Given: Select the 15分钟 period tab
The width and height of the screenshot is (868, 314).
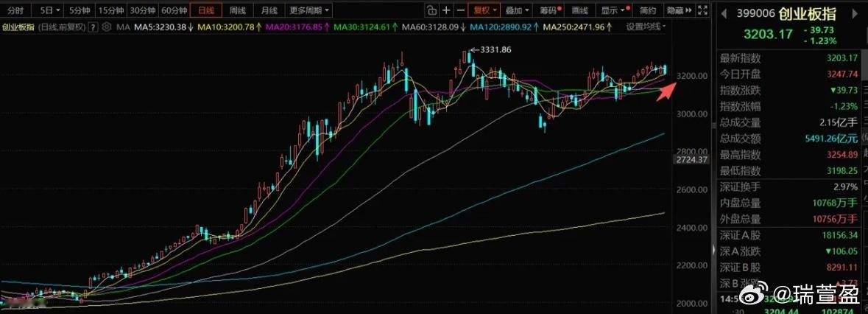Looking at the screenshot, I should coord(110,10).
